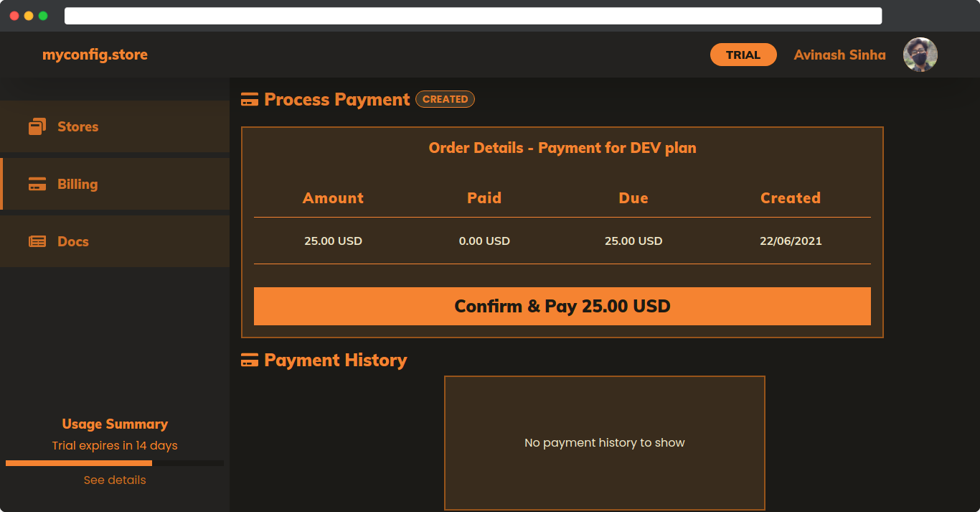Viewport: 980px width, 512px height.
Task: Focus the browser address bar
Action: pyautogui.click(x=473, y=16)
